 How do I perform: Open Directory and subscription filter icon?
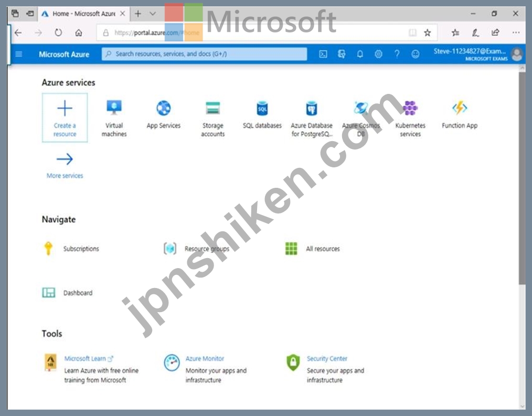tap(342, 54)
